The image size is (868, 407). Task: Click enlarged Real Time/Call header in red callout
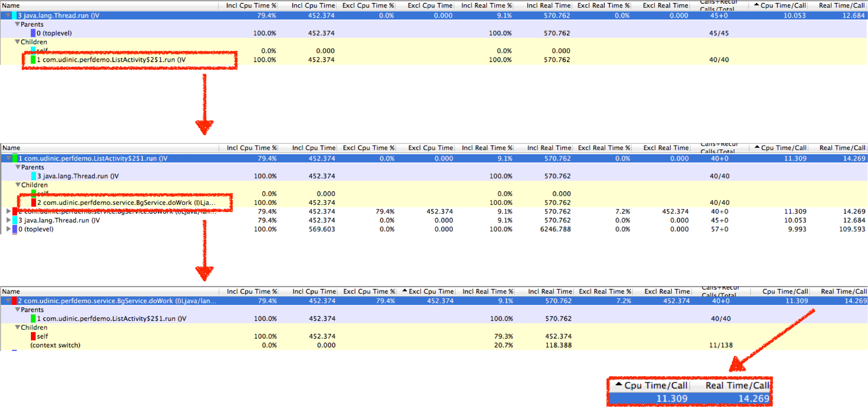coord(737,386)
